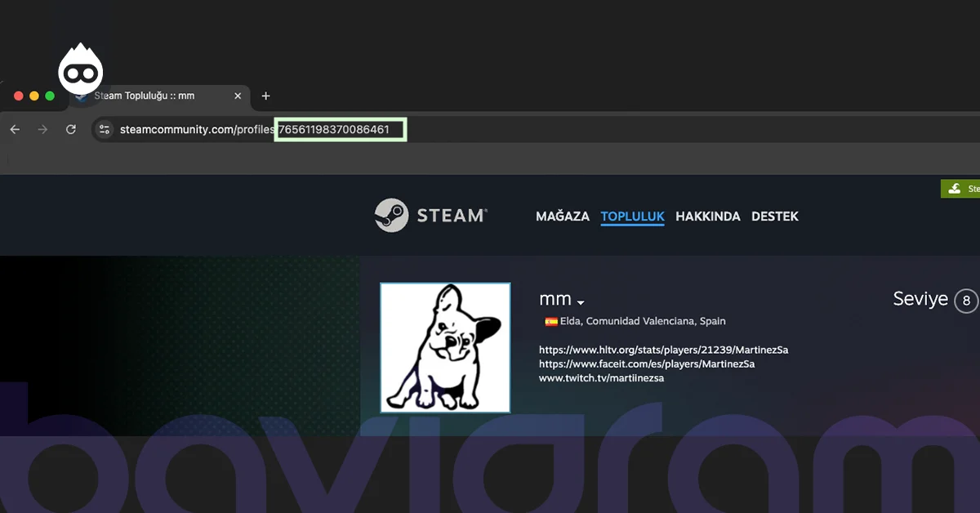Navigate back using the browser back arrow

tap(15, 129)
